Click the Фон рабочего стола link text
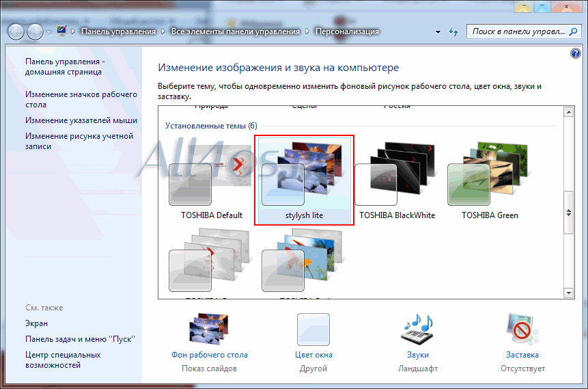The width and height of the screenshot is (588, 389). tap(209, 355)
